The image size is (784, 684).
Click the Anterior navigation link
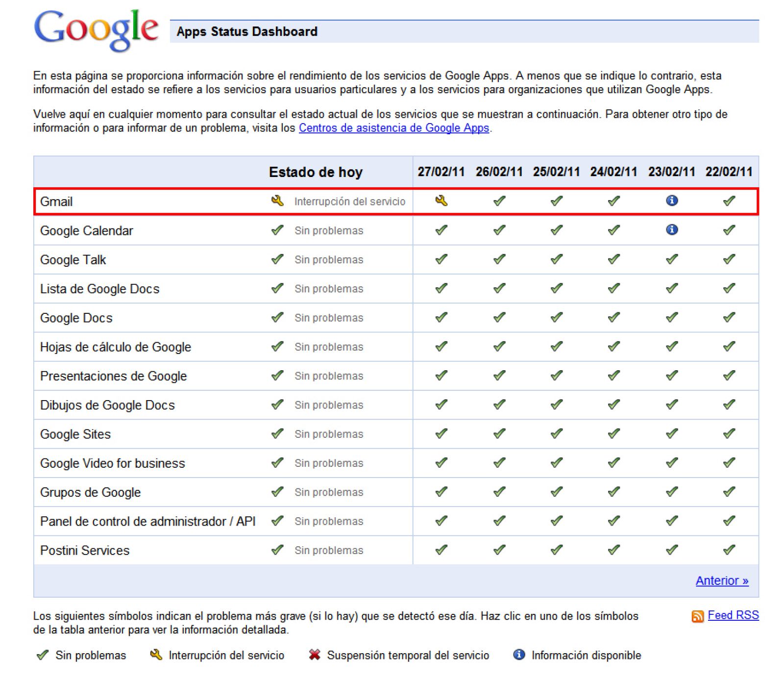(722, 581)
